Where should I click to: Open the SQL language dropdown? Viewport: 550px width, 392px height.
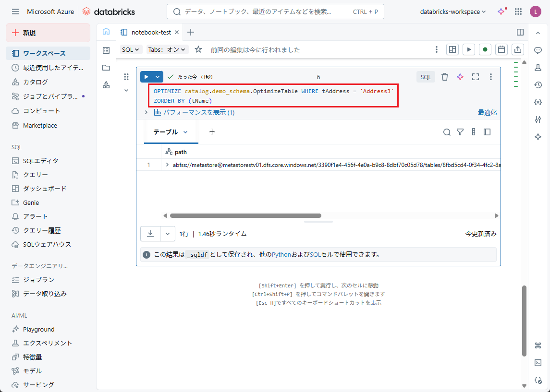tap(131, 49)
